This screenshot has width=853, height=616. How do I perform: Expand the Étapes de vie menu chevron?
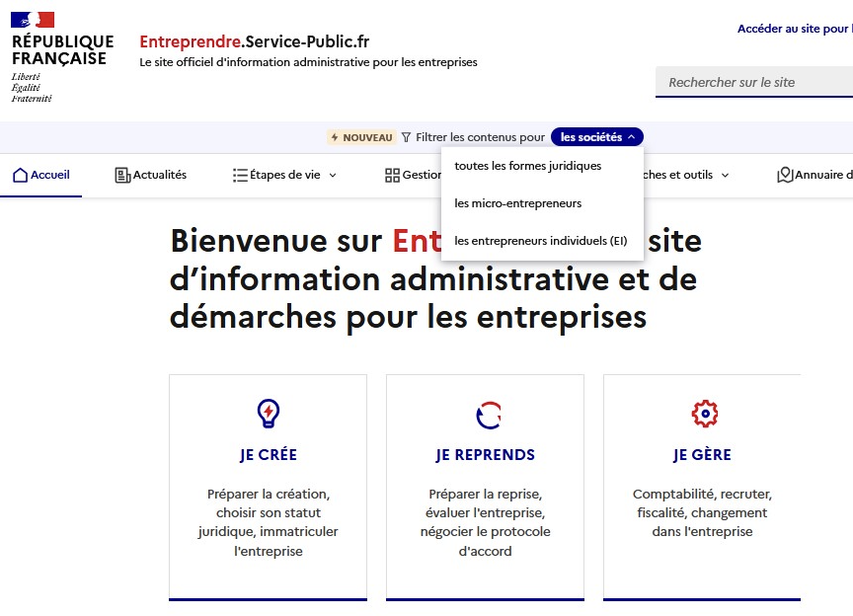[333, 176]
